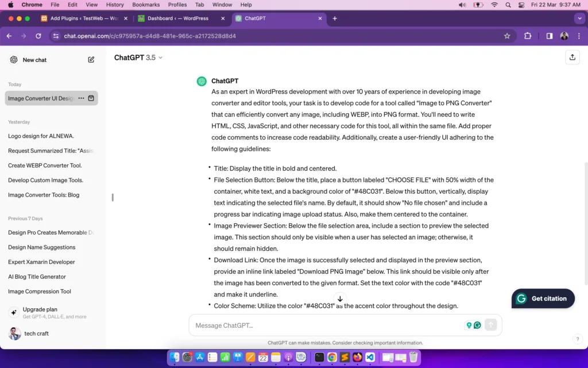This screenshot has height=368, width=588.
Task: Click the green lightbulb icon in message box
Action: (x=469, y=325)
